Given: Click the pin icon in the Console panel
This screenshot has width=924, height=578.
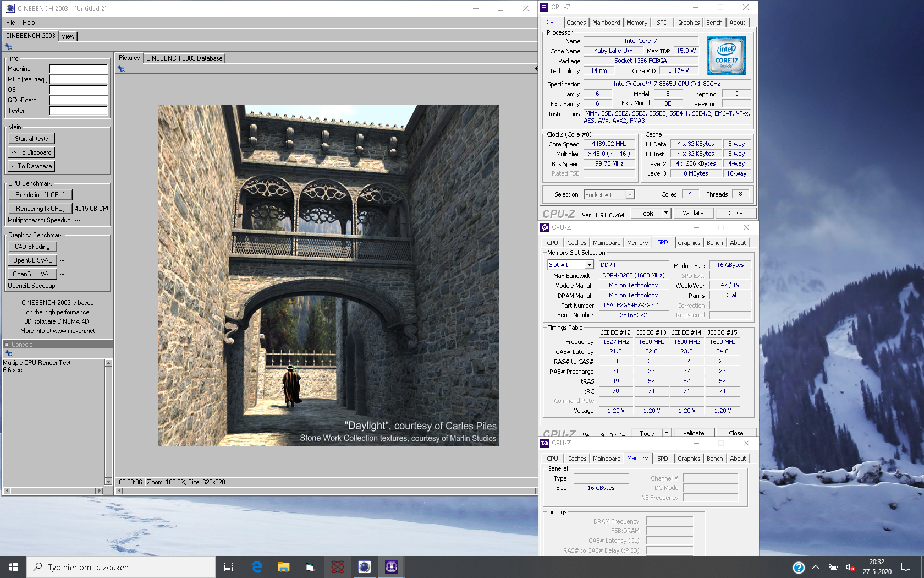Looking at the screenshot, I should pos(8,353).
